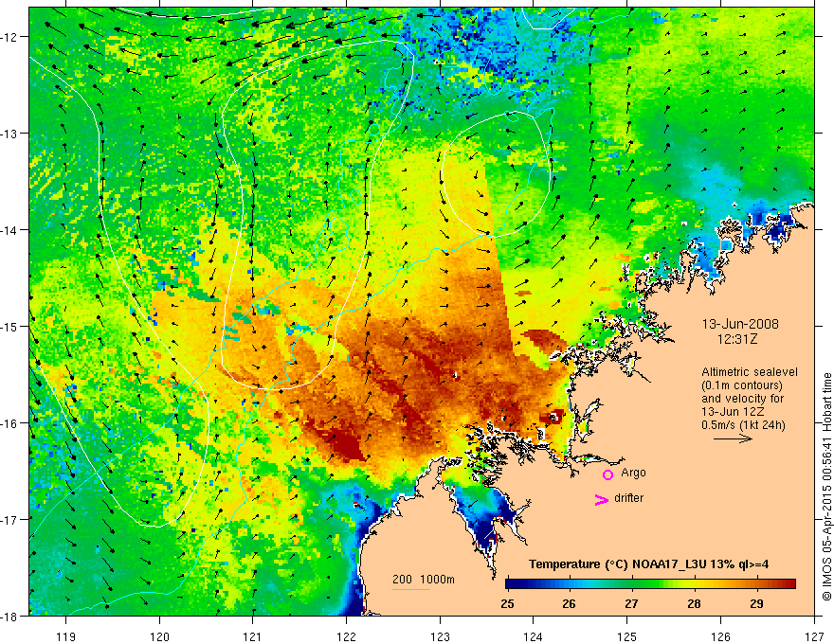Click the color bar label '25'
The height and width of the screenshot is (644, 834).
click(x=507, y=603)
